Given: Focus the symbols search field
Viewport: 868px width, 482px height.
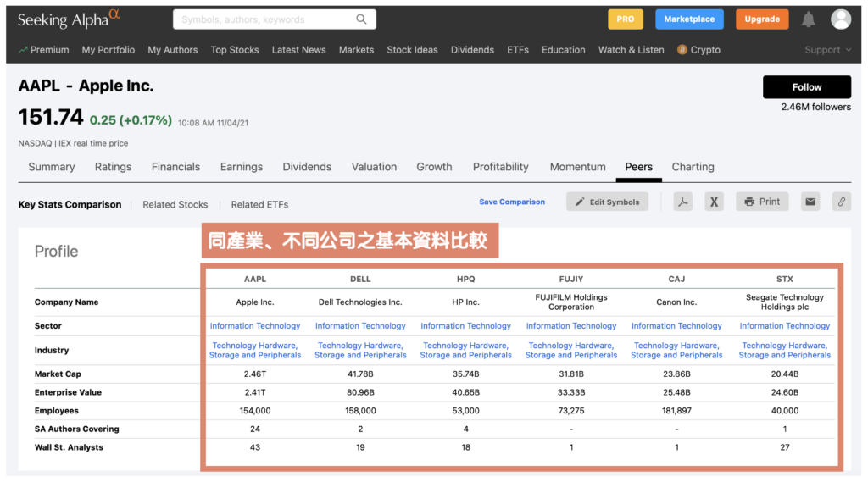Looking at the screenshot, I should (274, 19).
